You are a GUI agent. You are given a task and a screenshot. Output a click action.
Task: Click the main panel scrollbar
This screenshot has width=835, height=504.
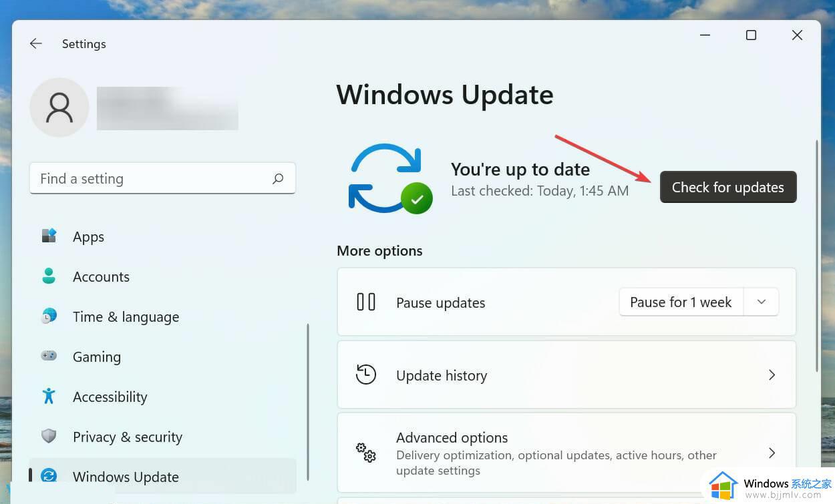[817, 256]
